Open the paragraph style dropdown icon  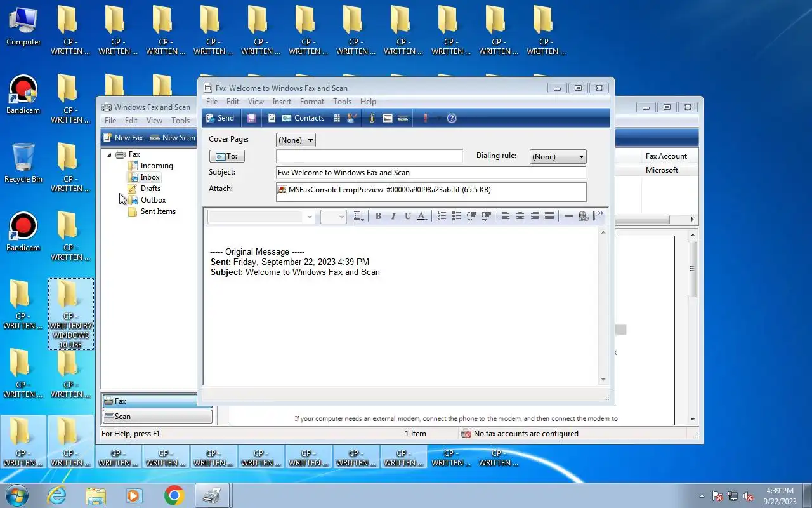[x=358, y=217]
